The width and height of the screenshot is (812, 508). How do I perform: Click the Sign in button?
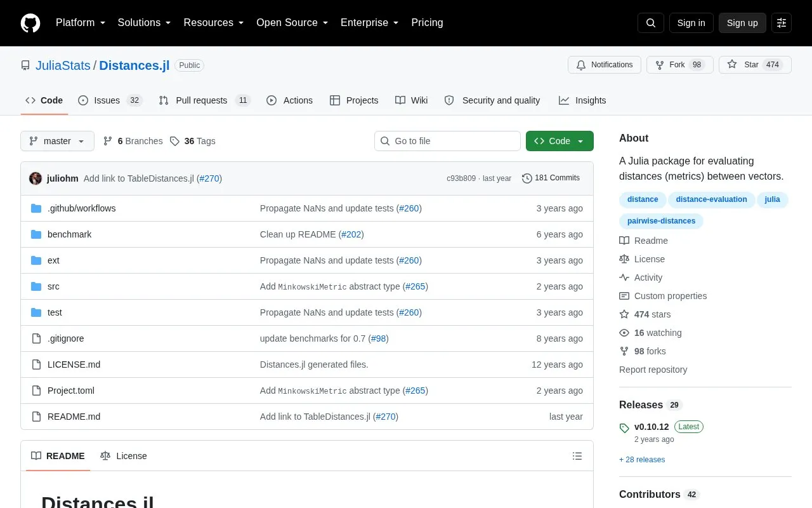click(x=691, y=23)
